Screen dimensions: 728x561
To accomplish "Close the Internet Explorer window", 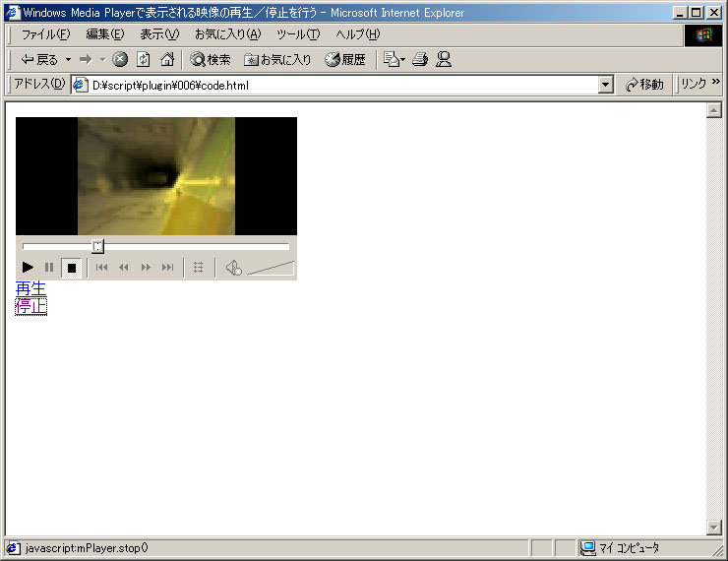I will click(713, 13).
